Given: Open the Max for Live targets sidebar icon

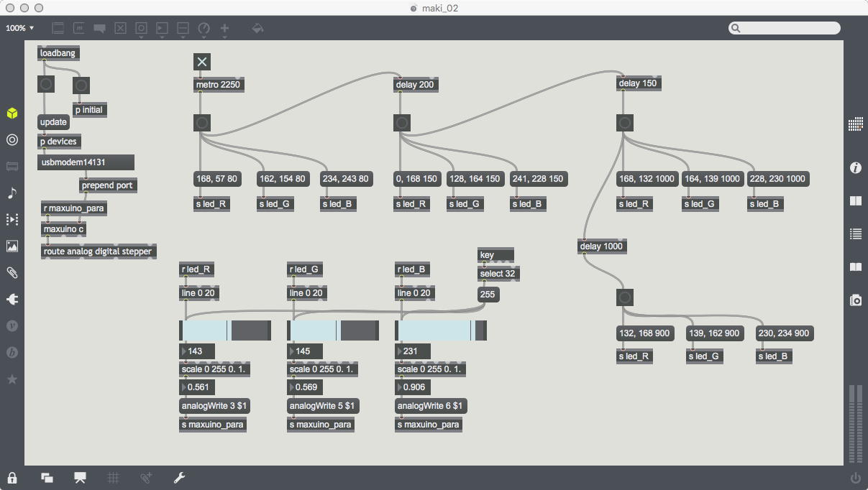Looking at the screenshot, I should (12, 140).
